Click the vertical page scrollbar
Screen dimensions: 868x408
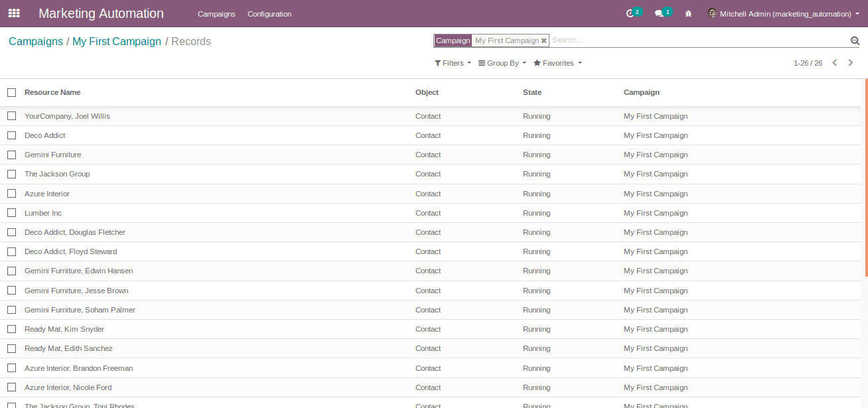click(x=866, y=178)
